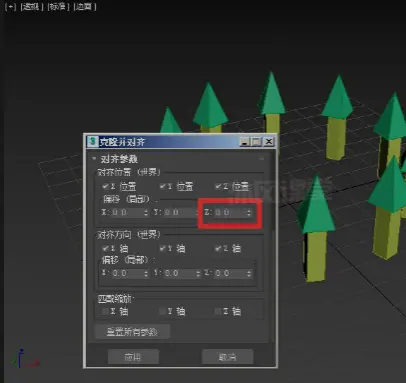Click the 应用 apply button
This screenshot has width=406, height=383.
coord(133,357)
